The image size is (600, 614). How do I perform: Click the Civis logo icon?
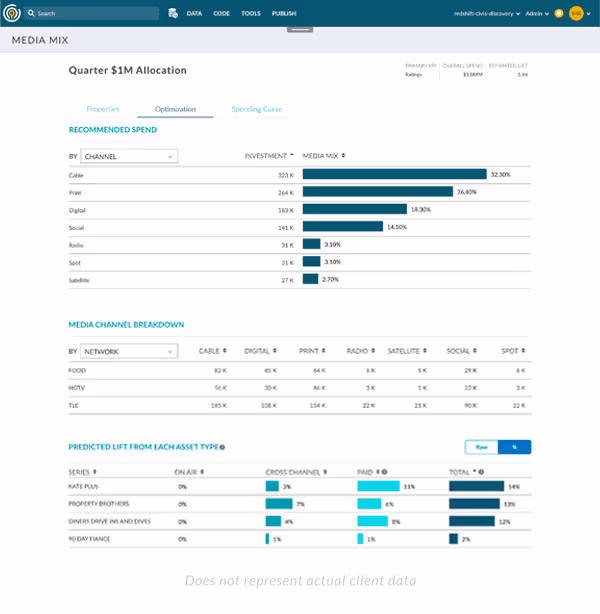coord(12,13)
